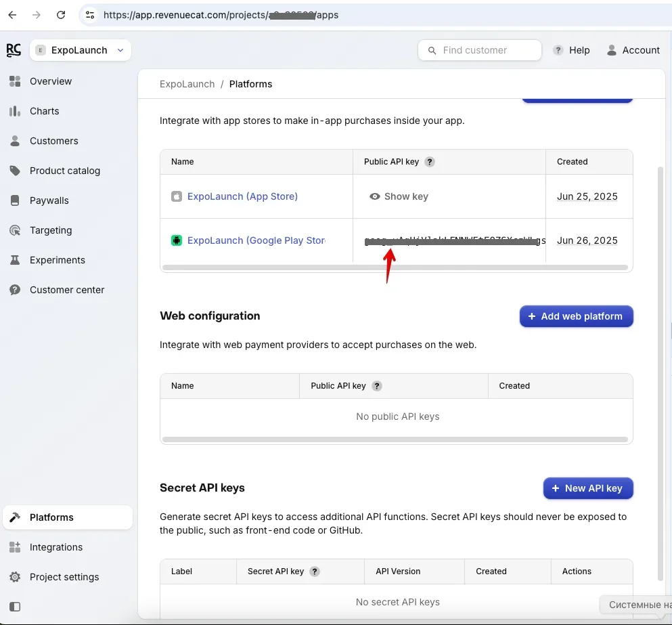
Task: Navigate to Paywalls
Action: pyautogui.click(x=49, y=200)
